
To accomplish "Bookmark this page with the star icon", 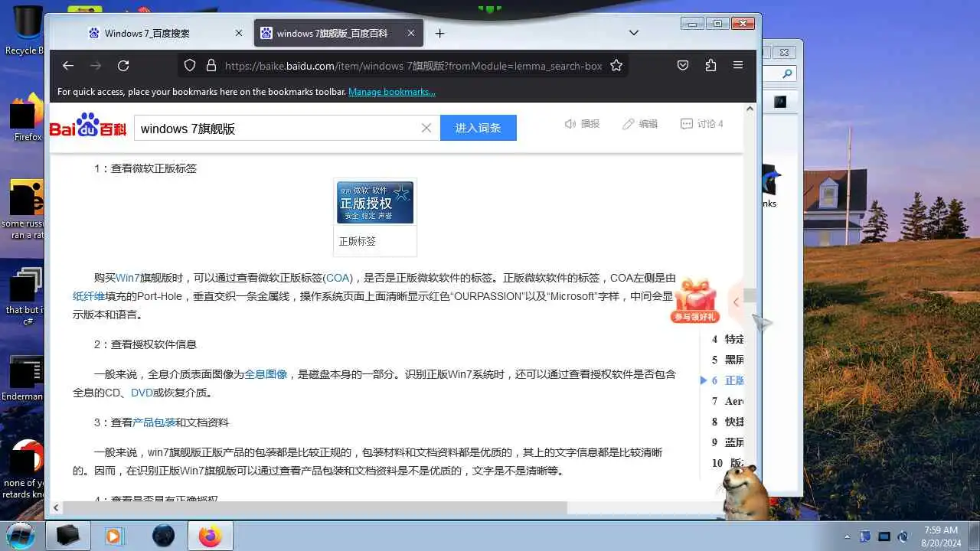I will click(616, 66).
